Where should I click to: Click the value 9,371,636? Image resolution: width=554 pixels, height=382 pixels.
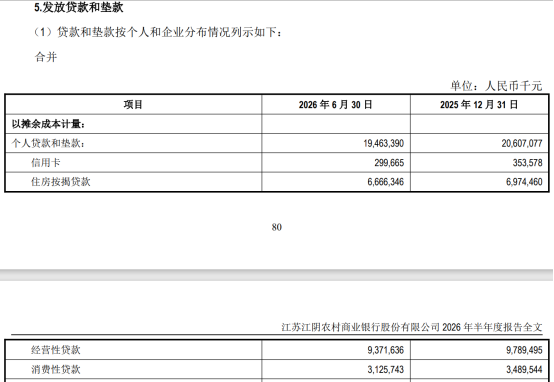pos(385,350)
